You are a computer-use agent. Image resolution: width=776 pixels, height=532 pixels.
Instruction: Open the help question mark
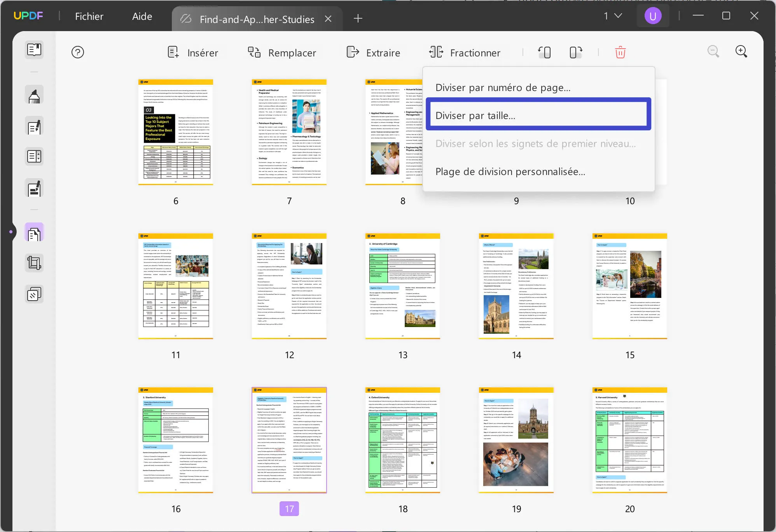[x=78, y=52]
